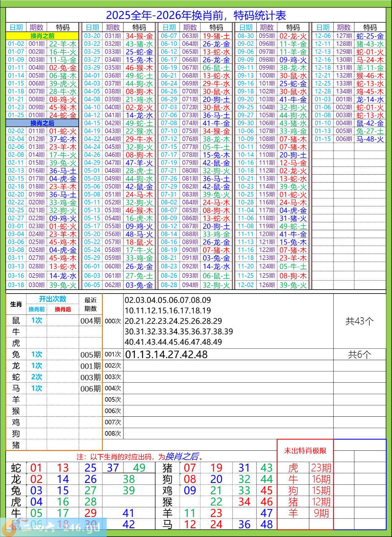The width and height of the screenshot is (392, 537).
Task: Select the 2次 count for 蛇
Action: (x=37, y=377)
